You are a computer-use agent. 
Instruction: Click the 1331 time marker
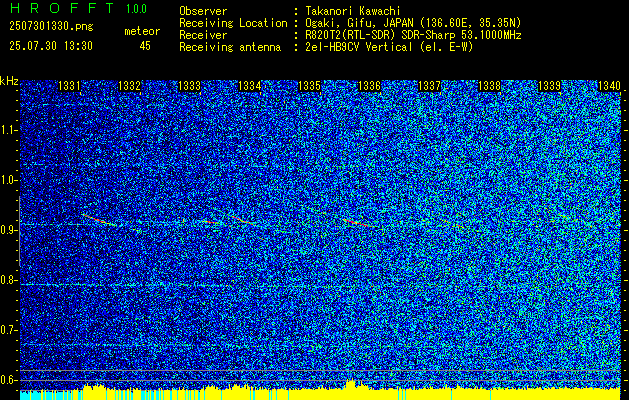pos(69,86)
